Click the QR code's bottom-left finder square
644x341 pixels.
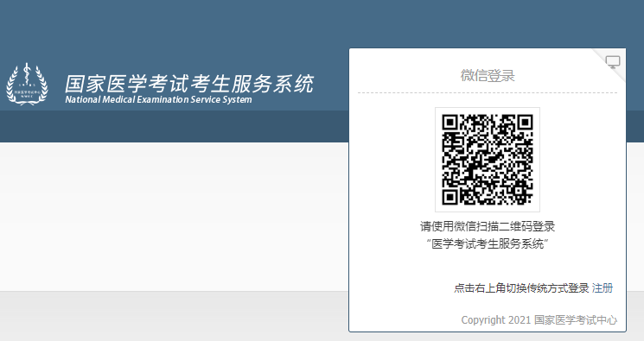click(x=450, y=197)
